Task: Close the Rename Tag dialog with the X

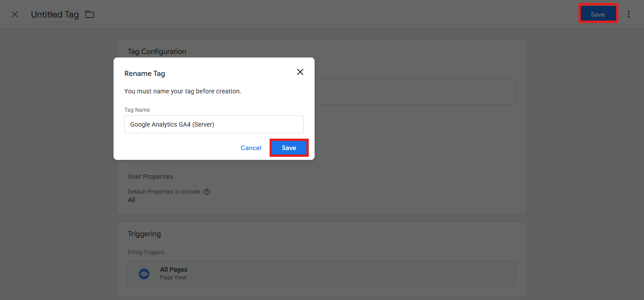Action: (x=300, y=72)
